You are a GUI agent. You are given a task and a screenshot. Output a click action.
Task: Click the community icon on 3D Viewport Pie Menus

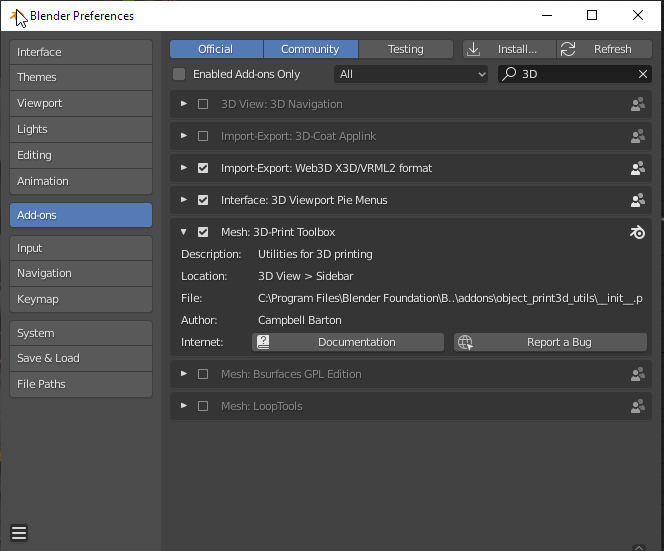637,200
